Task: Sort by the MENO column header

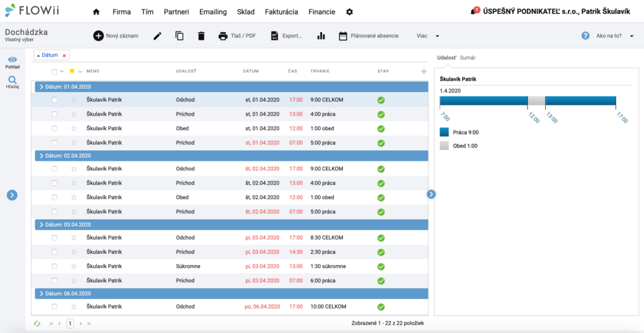Action: pos(93,72)
